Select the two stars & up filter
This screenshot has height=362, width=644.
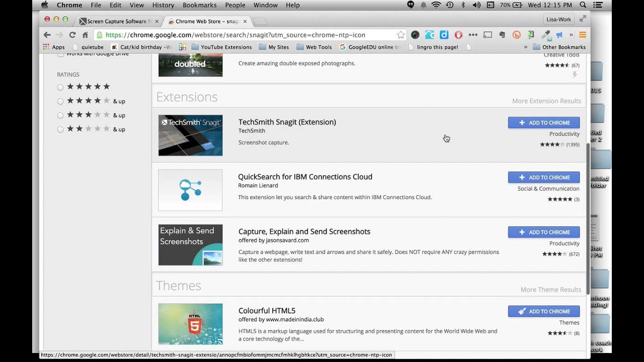tap(60, 130)
